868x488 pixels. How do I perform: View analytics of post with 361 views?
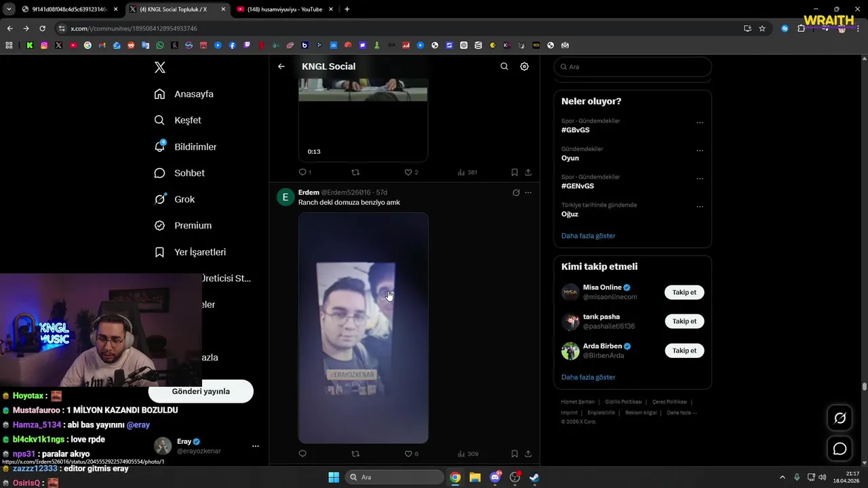click(467, 172)
